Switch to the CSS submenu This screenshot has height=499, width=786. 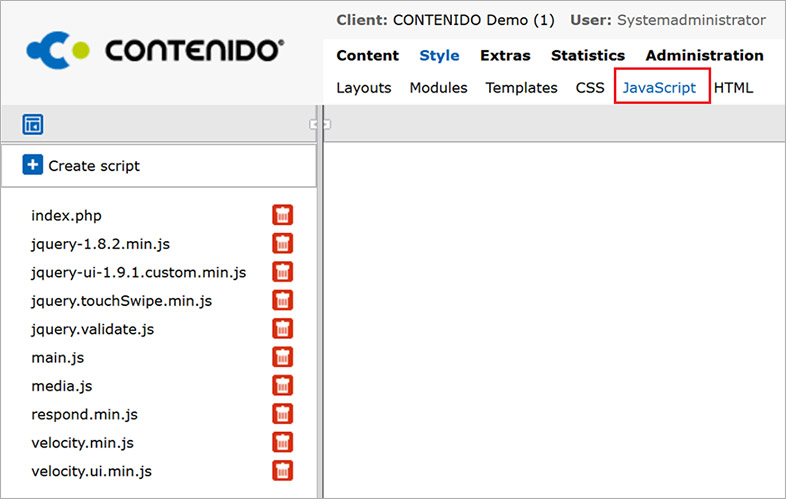[590, 88]
